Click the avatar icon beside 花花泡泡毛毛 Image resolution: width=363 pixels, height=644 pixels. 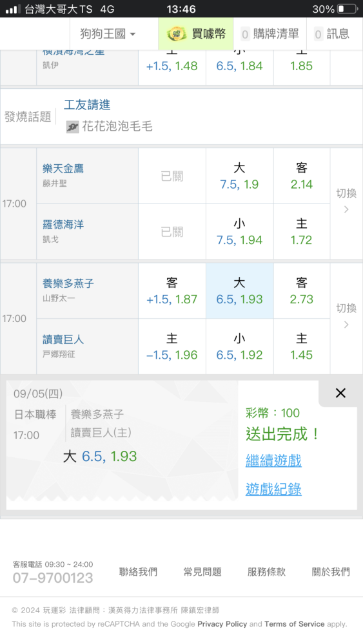(x=72, y=127)
